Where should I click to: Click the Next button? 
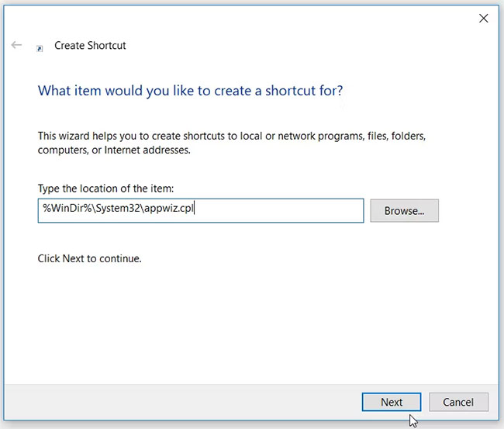coord(391,402)
